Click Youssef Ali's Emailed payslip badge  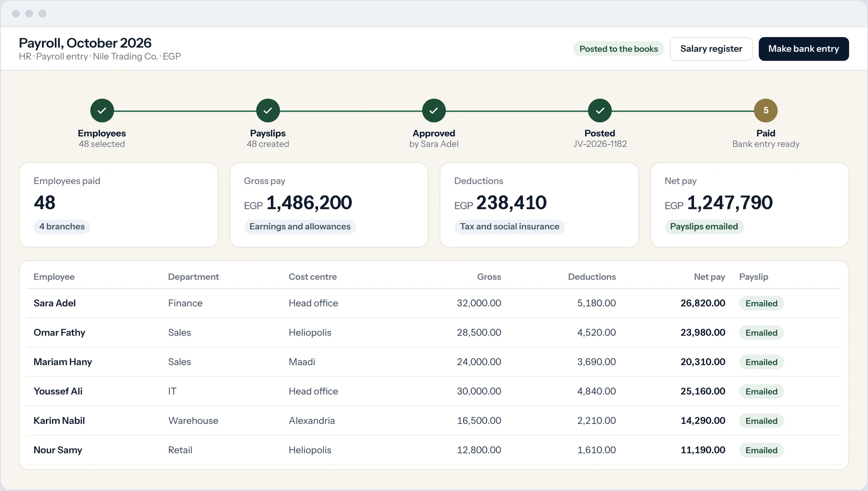761,392
